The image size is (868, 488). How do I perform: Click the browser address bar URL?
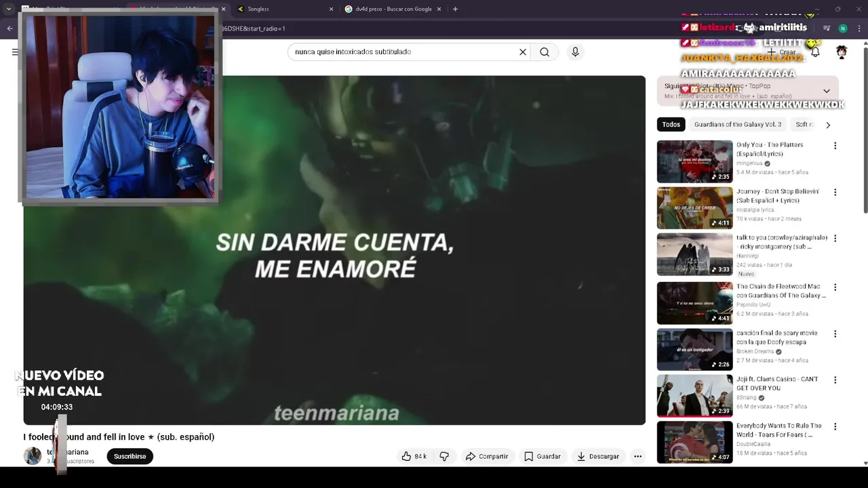(x=254, y=28)
